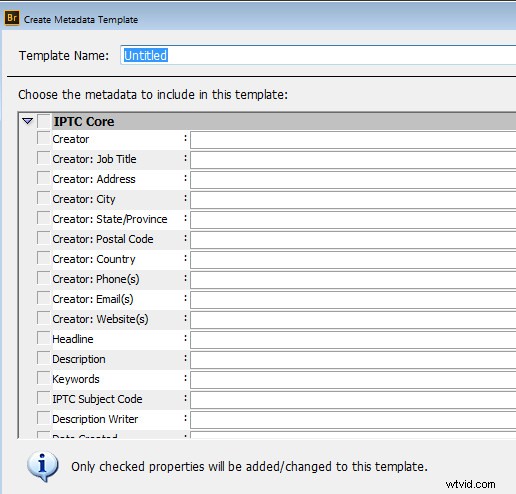Viewport: 516px width, 494px height.
Task: Click the Creator: Email(s) value field
Action: tap(353, 300)
